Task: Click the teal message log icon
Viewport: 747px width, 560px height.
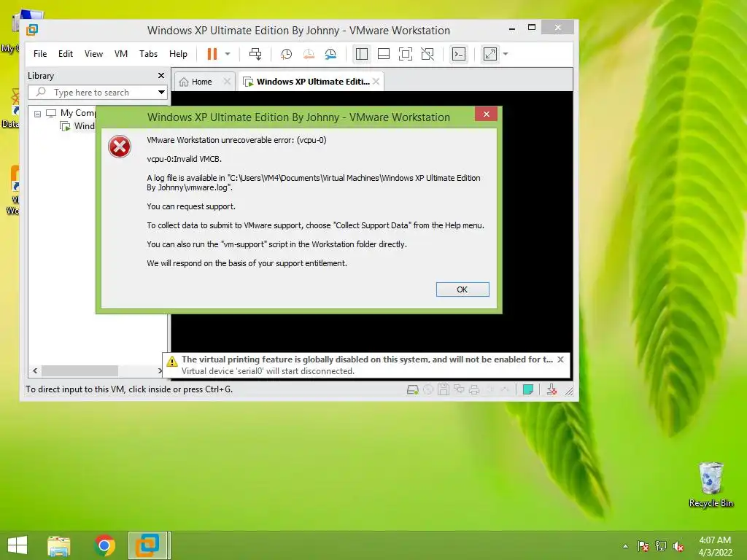Action: click(x=528, y=390)
